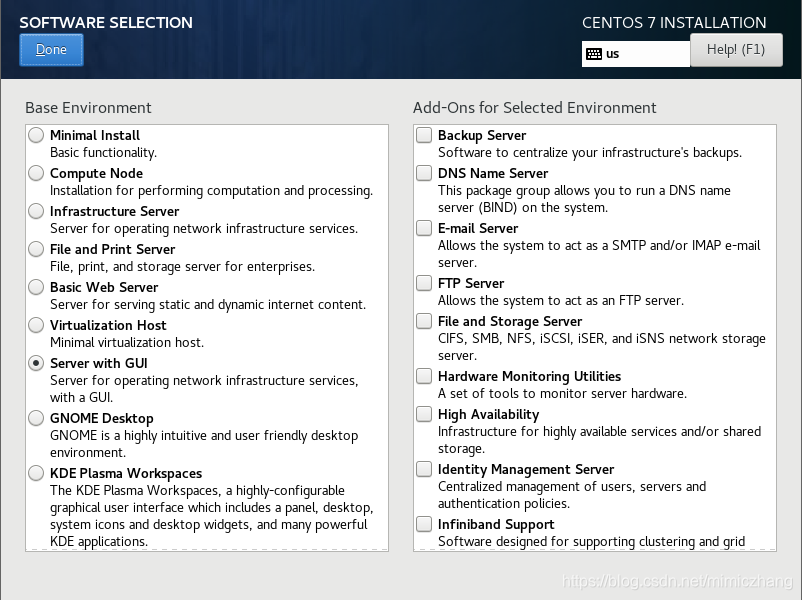Select KDE Plasma Workspaces radio button

[36, 473]
